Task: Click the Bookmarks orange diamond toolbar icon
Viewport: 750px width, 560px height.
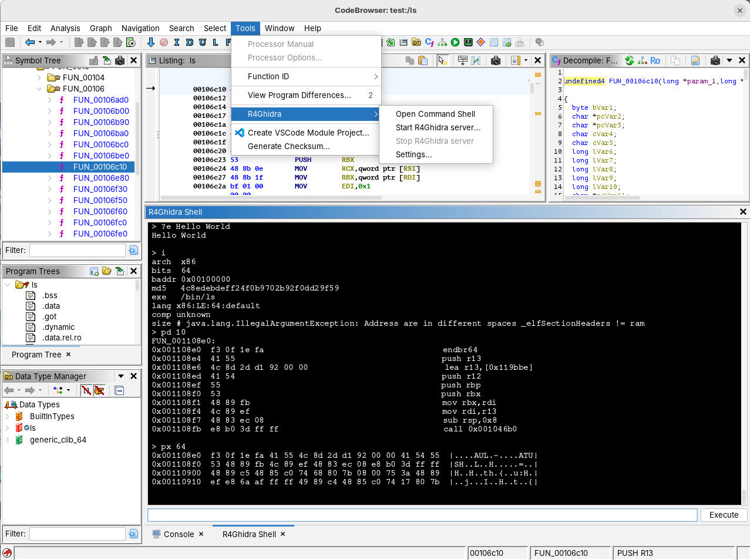Action: point(481,42)
